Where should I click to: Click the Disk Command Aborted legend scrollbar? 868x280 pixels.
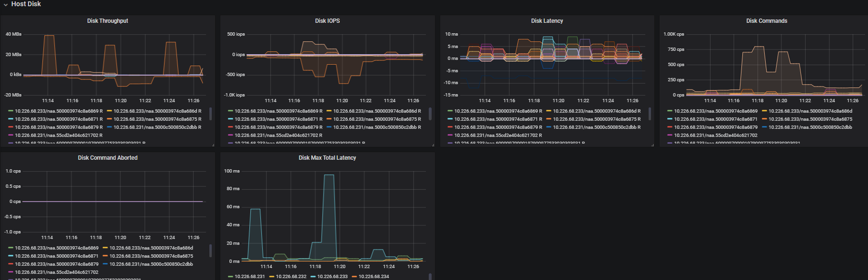click(210, 251)
